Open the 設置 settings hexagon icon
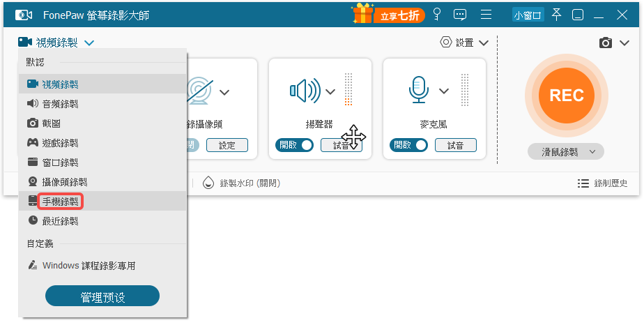This screenshot has height=325, width=644. pos(445,43)
